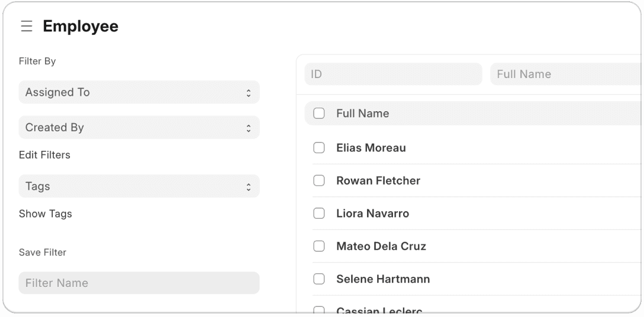Image resolution: width=644 pixels, height=317 pixels.
Task: Select the Liora Navarro checkbox
Action: tap(319, 214)
